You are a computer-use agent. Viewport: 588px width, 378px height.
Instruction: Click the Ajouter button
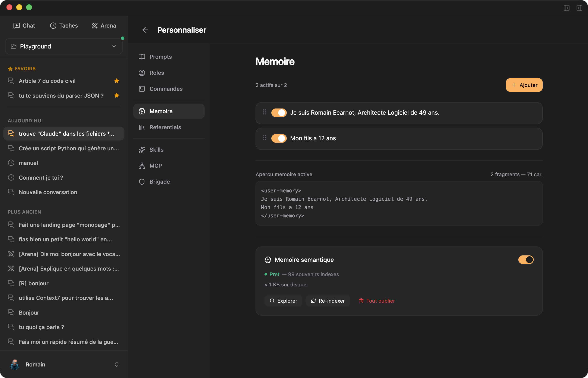tap(524, 85)
